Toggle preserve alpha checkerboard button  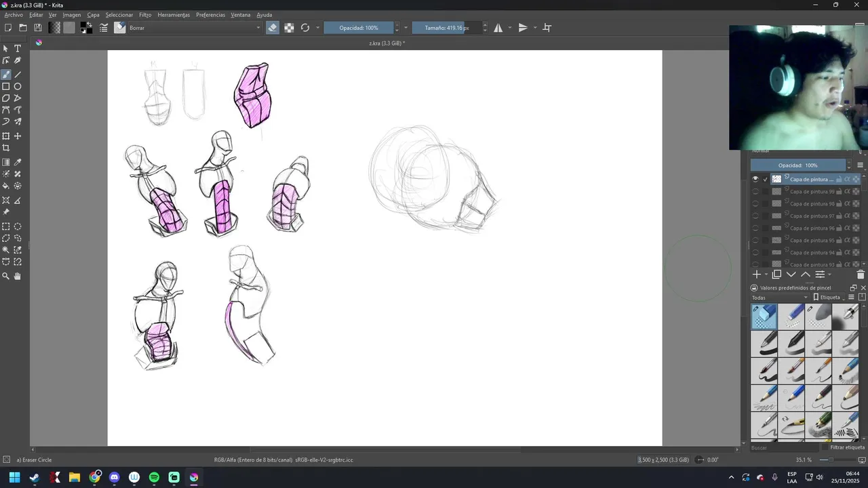pos(289,28)
